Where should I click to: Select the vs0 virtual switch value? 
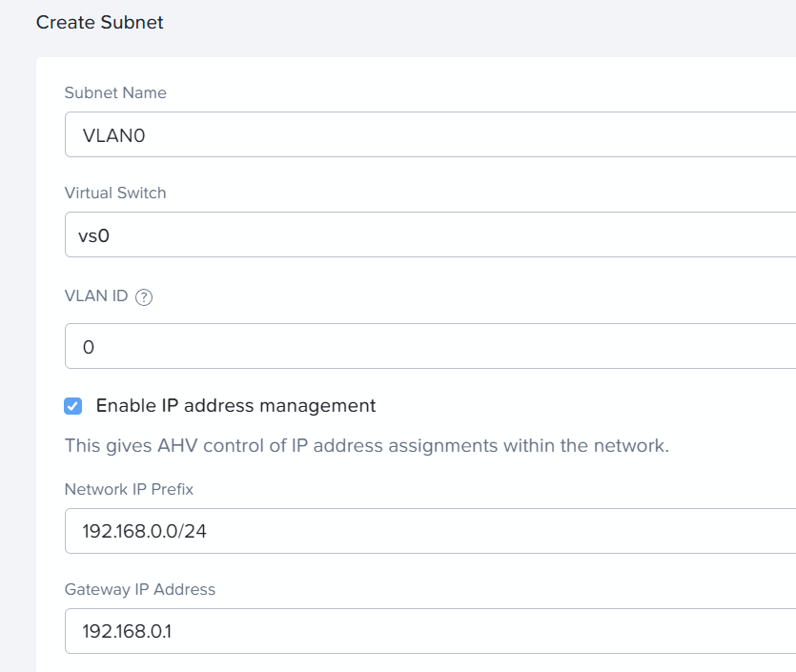point(94,236)
